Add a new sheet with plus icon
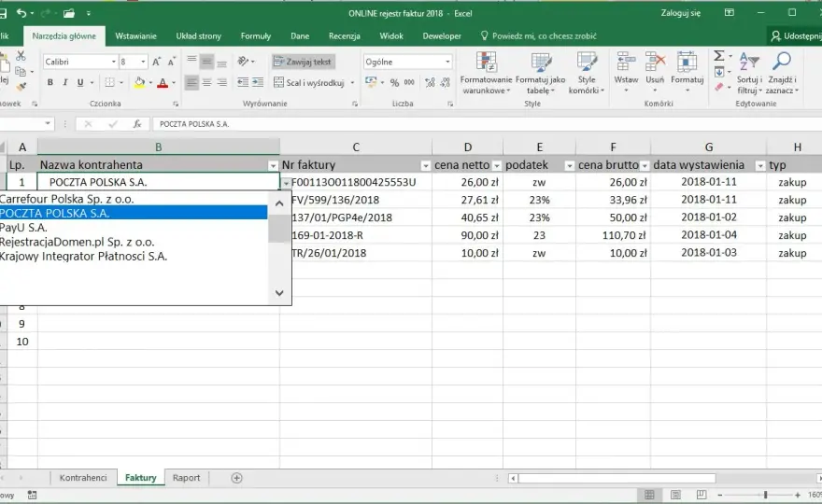The width and height of the screenshot is (822, 504). point(236,478)
